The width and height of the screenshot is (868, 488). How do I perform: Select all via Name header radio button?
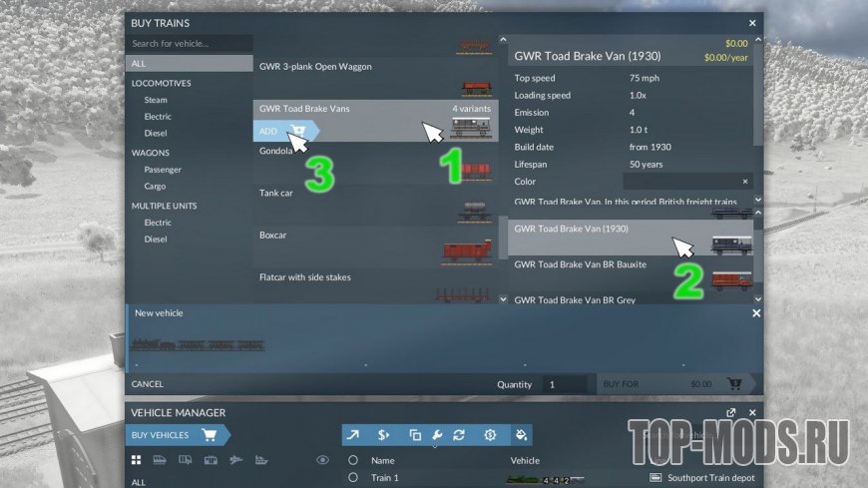pyautogui.click(x=352, y=460)
